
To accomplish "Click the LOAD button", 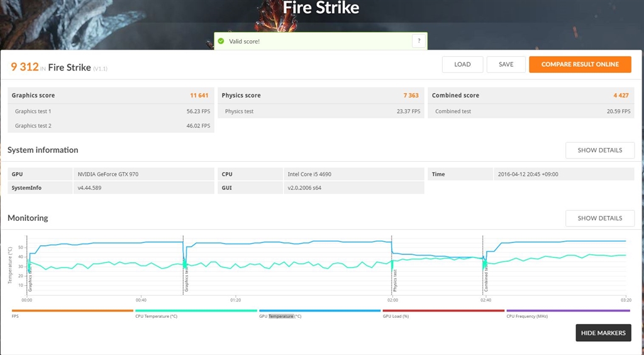I will pos(462,64).
